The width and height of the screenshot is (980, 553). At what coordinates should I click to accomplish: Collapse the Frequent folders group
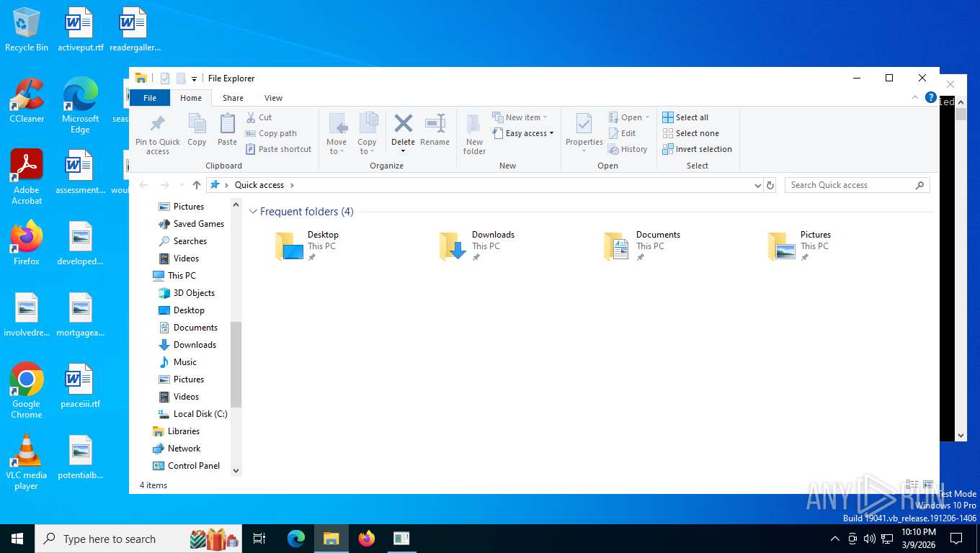pyautogui.click(x=253, y=212)
